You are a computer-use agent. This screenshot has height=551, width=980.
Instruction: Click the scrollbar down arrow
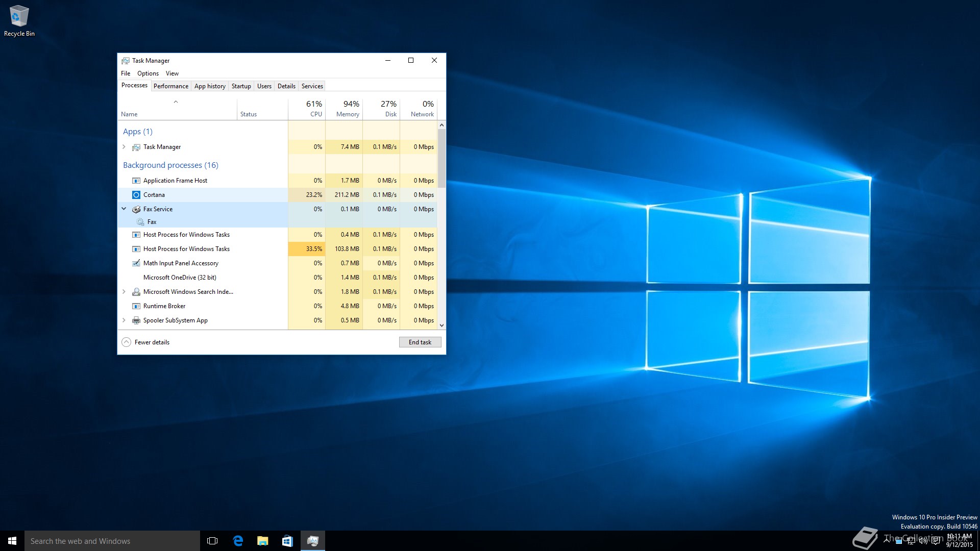coord(442,325)
